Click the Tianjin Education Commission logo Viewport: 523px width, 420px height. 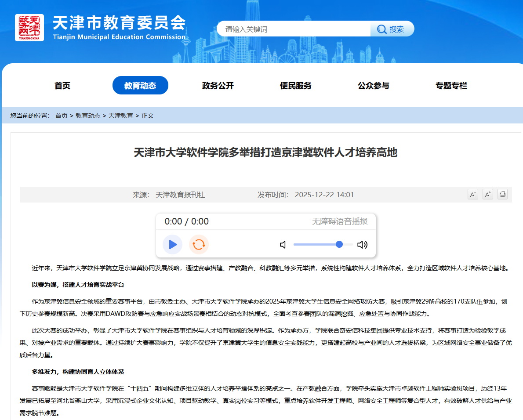pyautogui.click(x=29, y=28)
